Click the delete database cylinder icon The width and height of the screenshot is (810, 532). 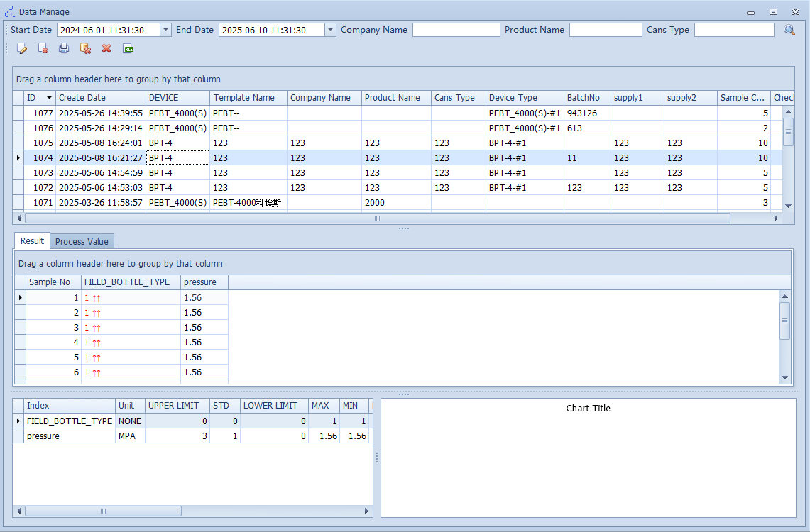[85, 48]
